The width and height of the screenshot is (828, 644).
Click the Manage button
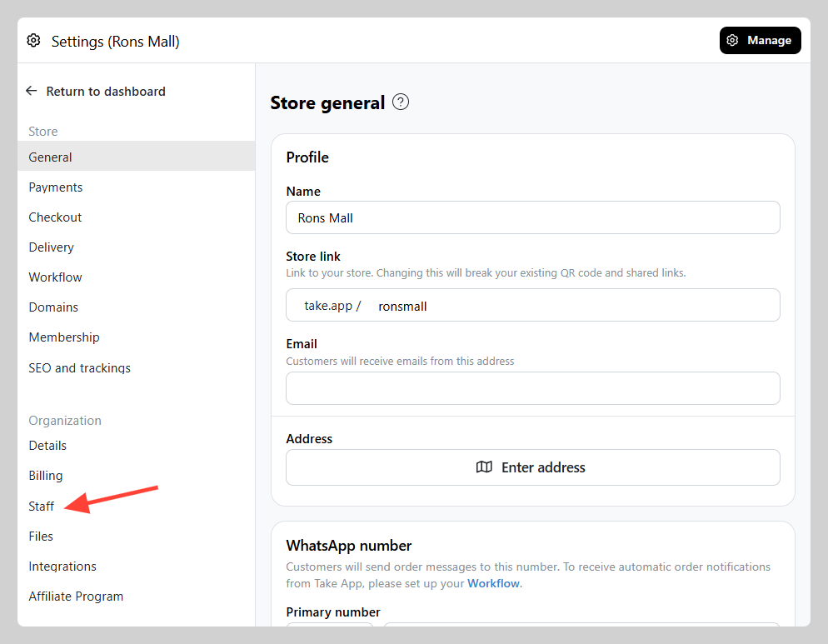pyautogui.click(x=760, y=41)
